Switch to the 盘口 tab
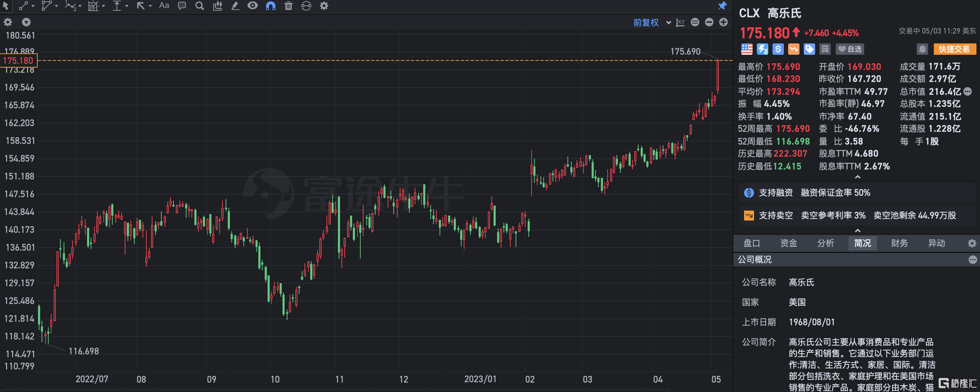The width and height of the screenshot is (980, 392). pyautogui.click(x=752, y=243)
